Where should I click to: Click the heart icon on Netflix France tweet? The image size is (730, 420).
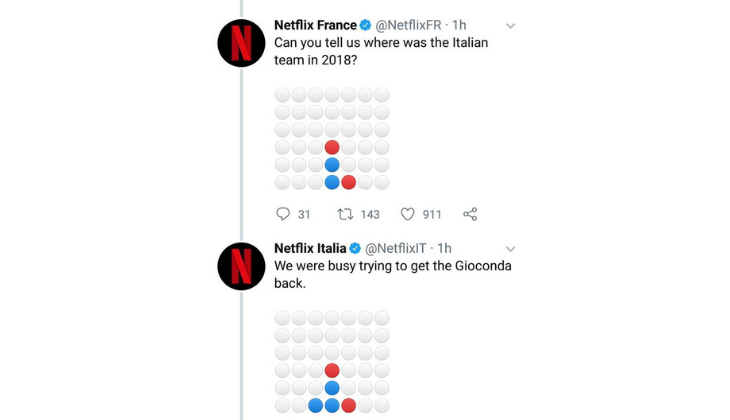(407, 214)
